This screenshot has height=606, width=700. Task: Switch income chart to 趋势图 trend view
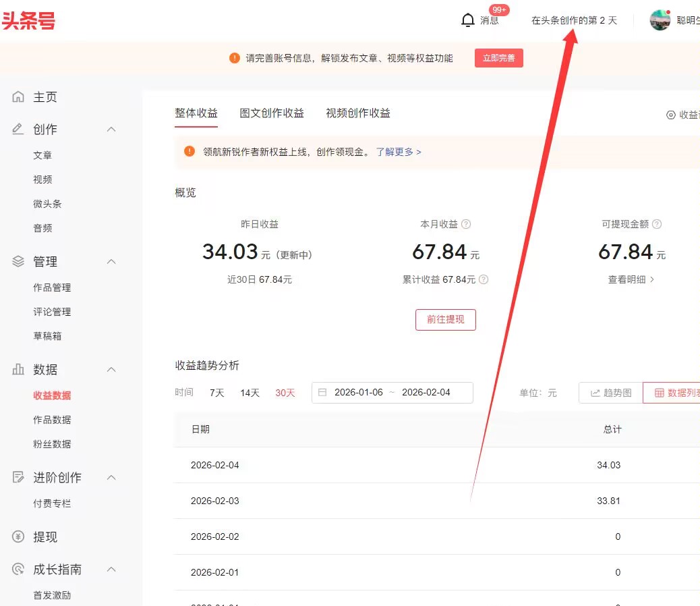[610, 392]
